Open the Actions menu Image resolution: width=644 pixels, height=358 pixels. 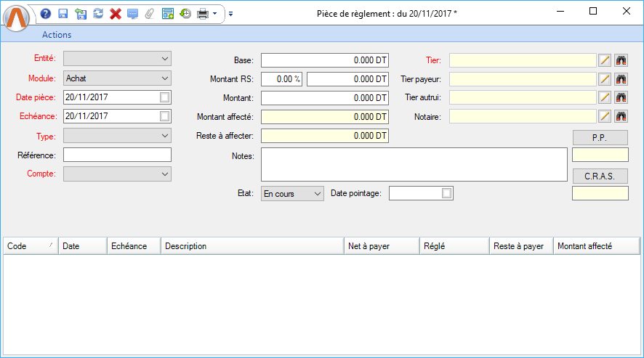click(x=57, y=35)
